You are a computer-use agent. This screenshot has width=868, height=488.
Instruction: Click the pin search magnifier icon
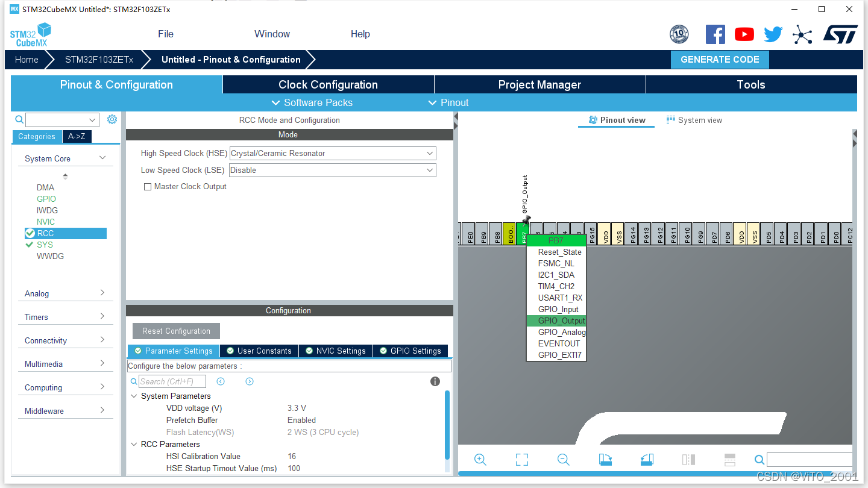click(x=760, y=460)
